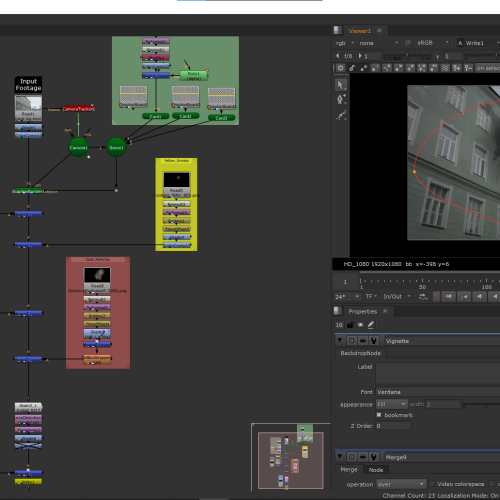Image resolution: width=500 pixels, height=500 pixels.
Task: Select the Read1 Input Footage thumbnail node
Action: pyautogui.click(x=28, y=108)
